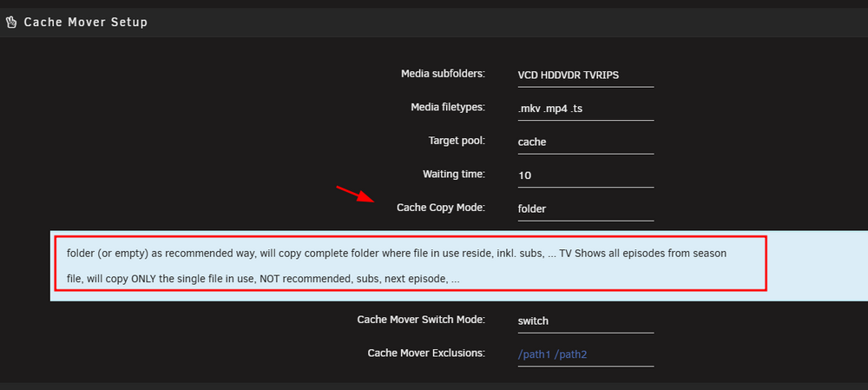
Task: Toggle help via the Media filetypes label
Action: 448,107
